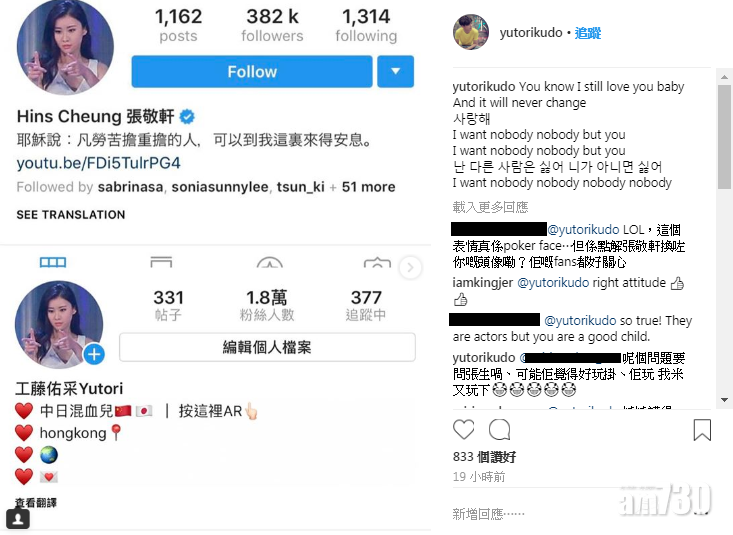
Task: Switch to the list view tab icon
Action: 161,262
